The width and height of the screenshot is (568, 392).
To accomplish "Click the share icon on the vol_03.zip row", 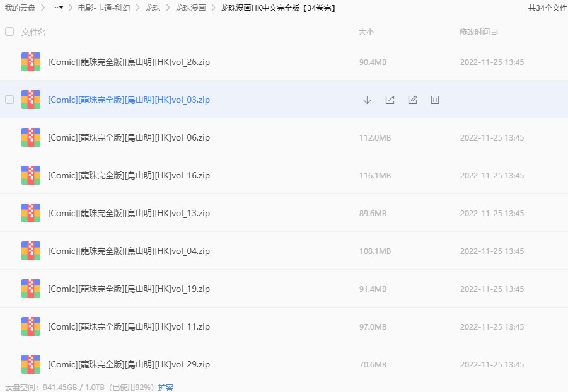I will point(390,100).
